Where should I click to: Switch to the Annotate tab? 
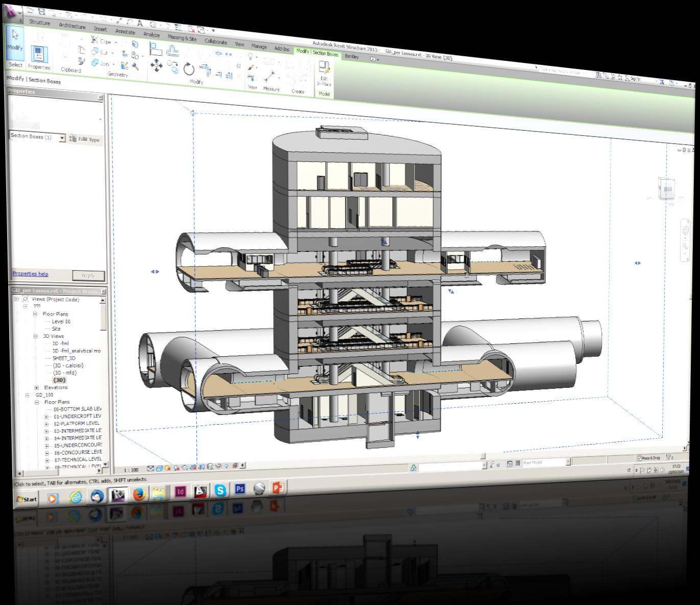(125, 32)
